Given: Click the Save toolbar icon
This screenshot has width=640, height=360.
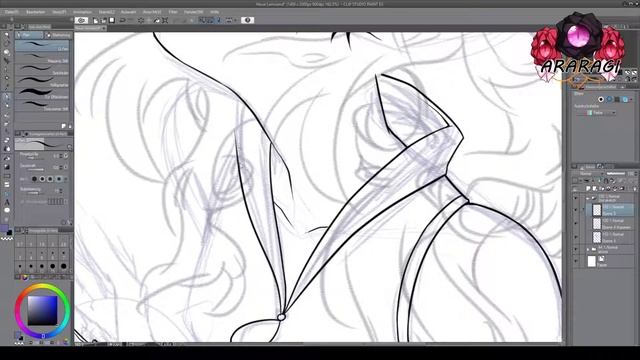Looking at the screenshot, I should pos(111,20).
